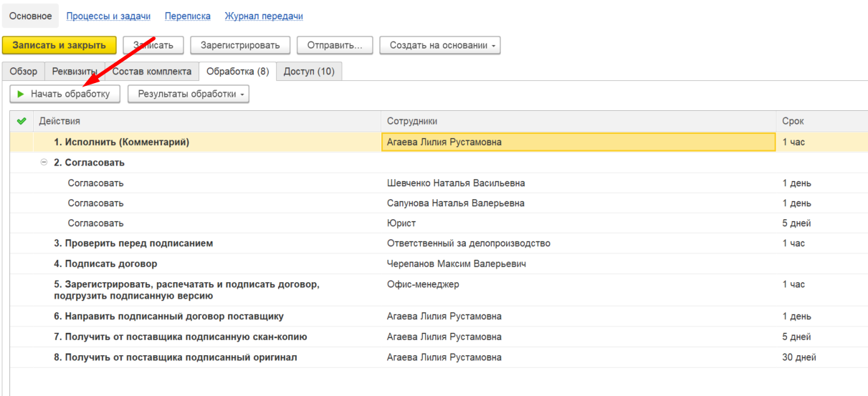Click the green checkmark column header icon
This screenshot has height=396, width=868.
[x=22, y=121]
